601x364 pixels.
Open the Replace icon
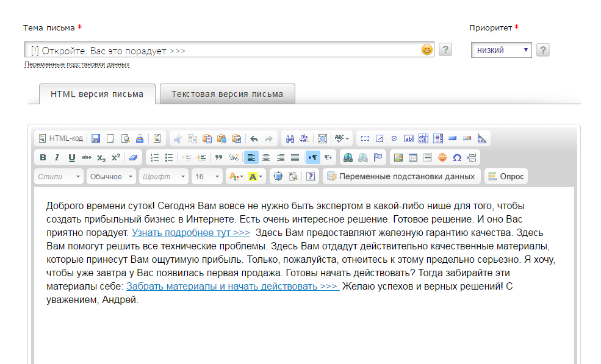pyautogui.click(x=304, y=138)
